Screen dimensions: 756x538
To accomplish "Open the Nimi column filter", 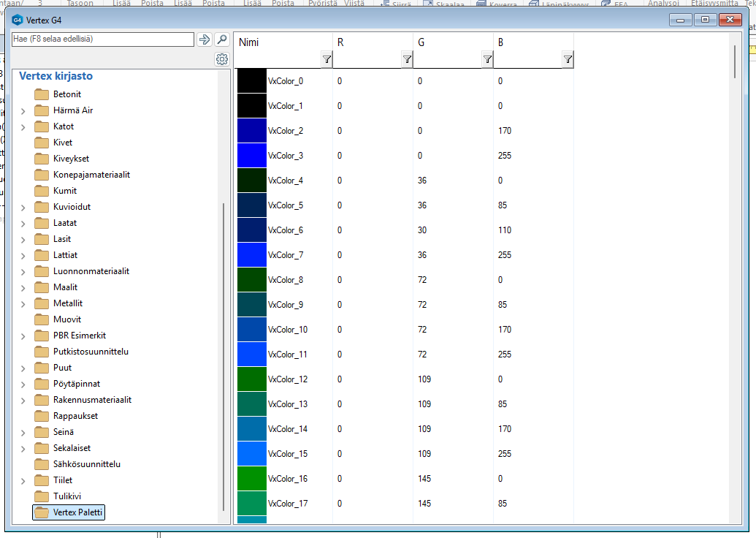I will [x=327, y=60].
